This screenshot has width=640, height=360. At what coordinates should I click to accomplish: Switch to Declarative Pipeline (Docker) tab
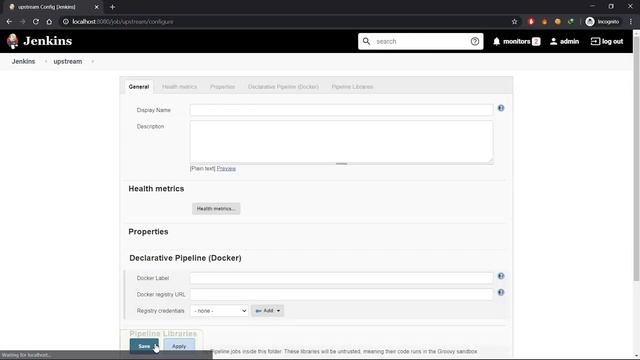[283, 87]
